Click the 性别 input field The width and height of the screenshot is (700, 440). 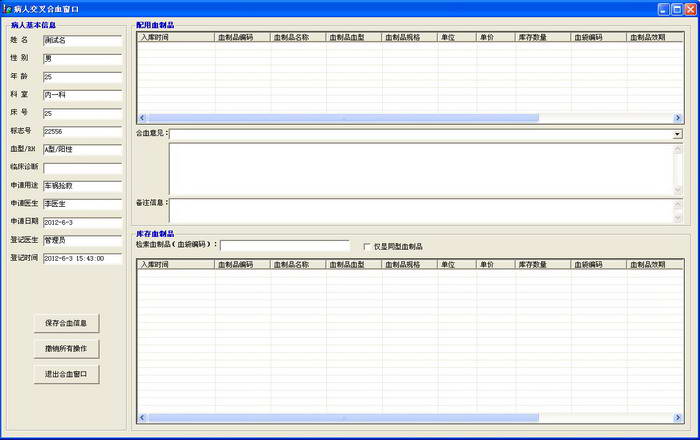[x=83, y=59]
